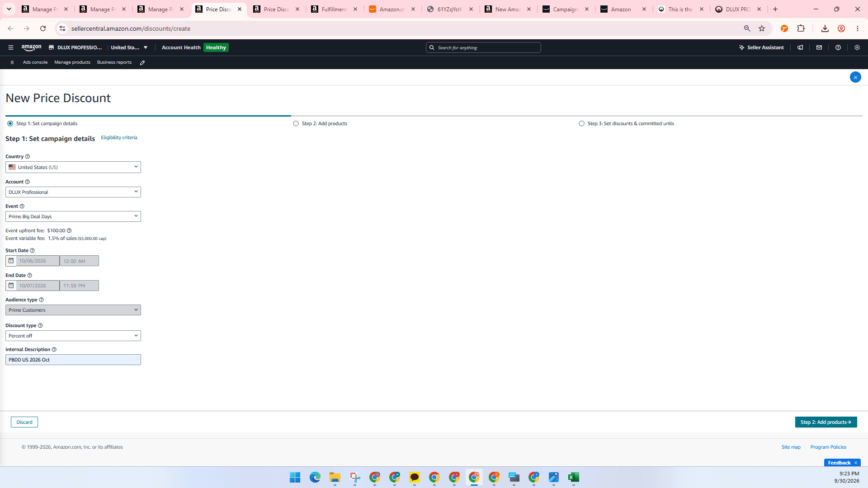
Task: Click the help icon next to Account
Action: point(28,182)
